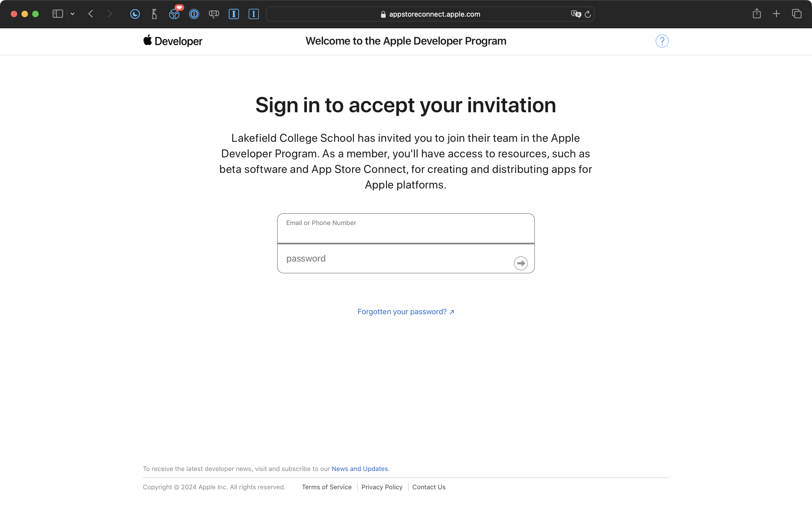Click the crescent moon dark mode extension
This screenshot has width=812, height=507.
click(x=135, y=14)
